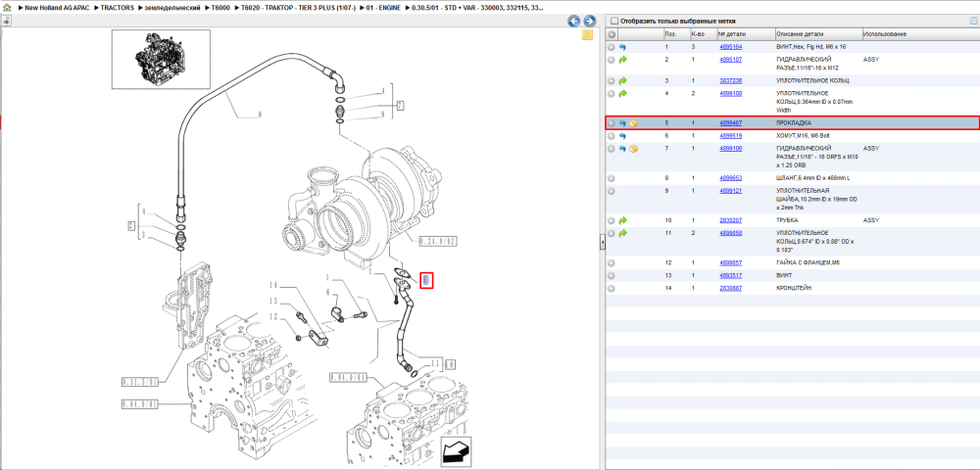Screen dimensions: 980x470
Task: Click green arrow icon for part 4899058
Action: (622, 233)
